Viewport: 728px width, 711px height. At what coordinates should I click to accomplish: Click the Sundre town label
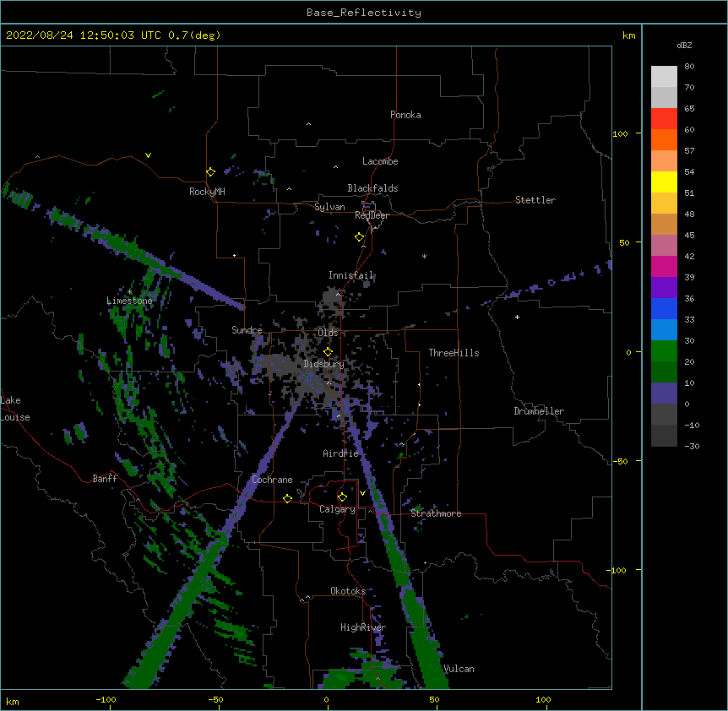(x=247, y=330)
